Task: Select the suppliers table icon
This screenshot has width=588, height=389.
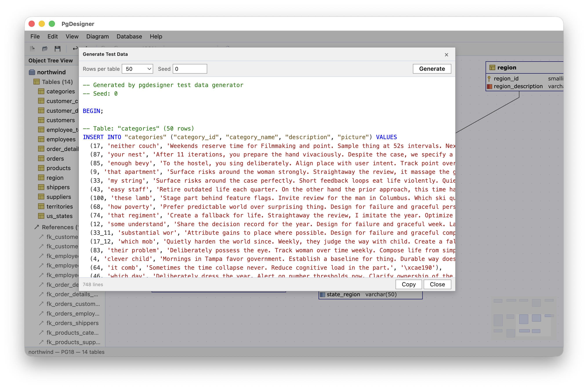Action: (x=41, y=197)
